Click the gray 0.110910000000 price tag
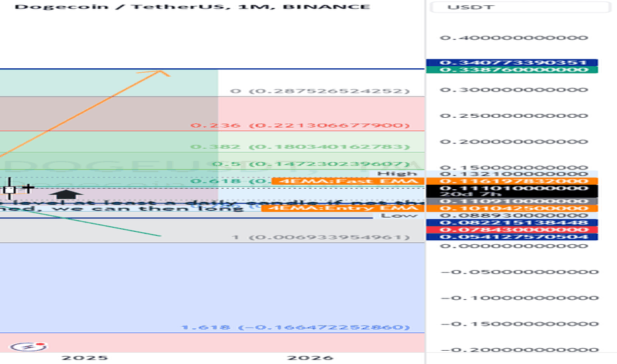Screen dimensions: 617x364 pyautogui.click(x=512, y=201)
